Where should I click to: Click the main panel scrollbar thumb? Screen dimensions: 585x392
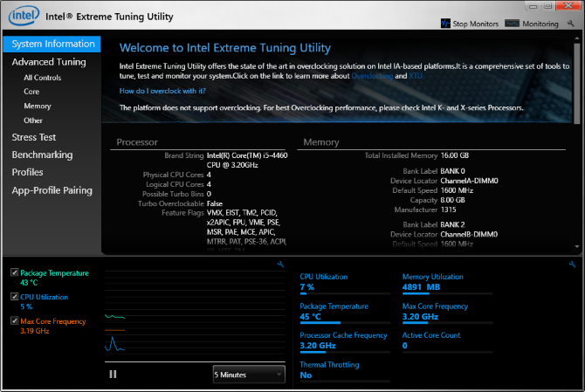(577, 84)
